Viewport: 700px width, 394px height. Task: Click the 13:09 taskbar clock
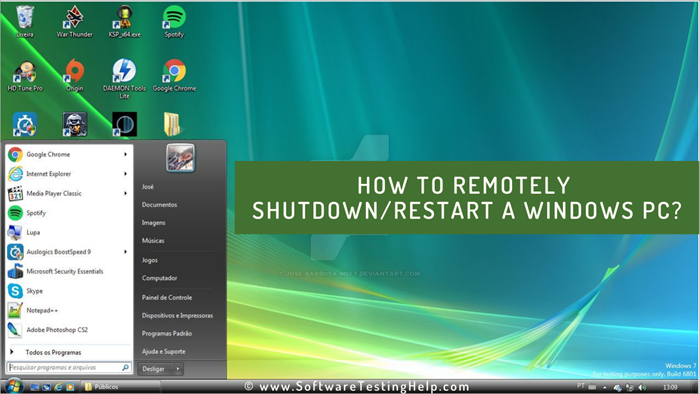pos(670,387)
